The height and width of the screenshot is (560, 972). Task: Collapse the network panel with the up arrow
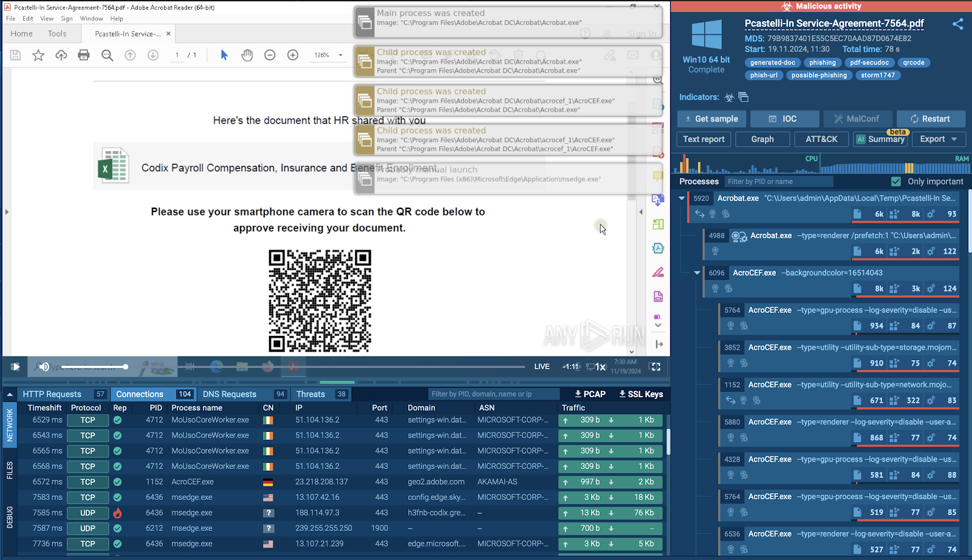(10, 395)
